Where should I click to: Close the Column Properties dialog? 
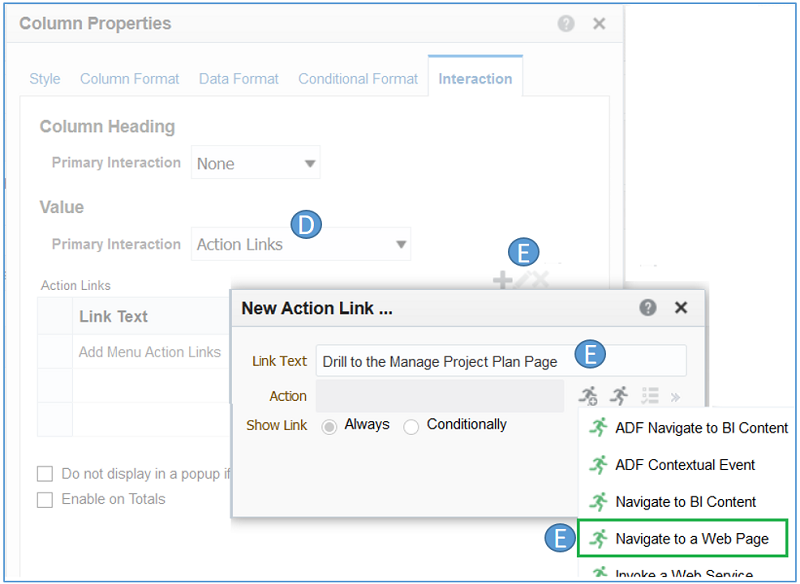coord(599,23)
